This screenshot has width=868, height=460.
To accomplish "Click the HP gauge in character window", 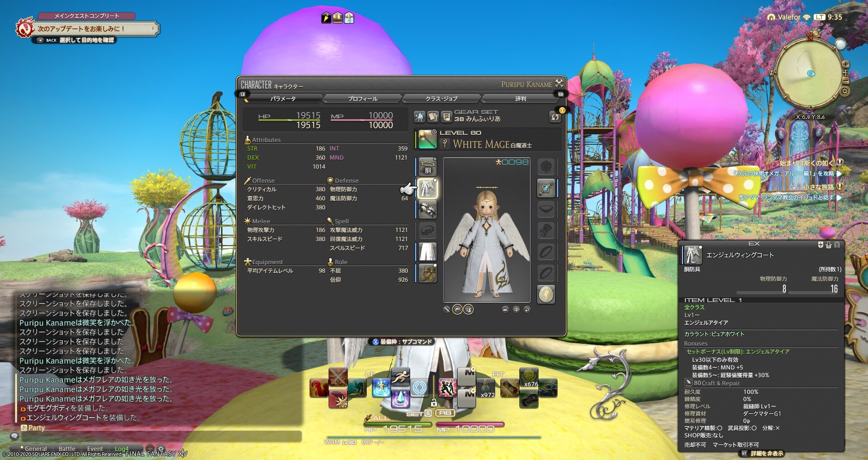I will click(289, 120).
